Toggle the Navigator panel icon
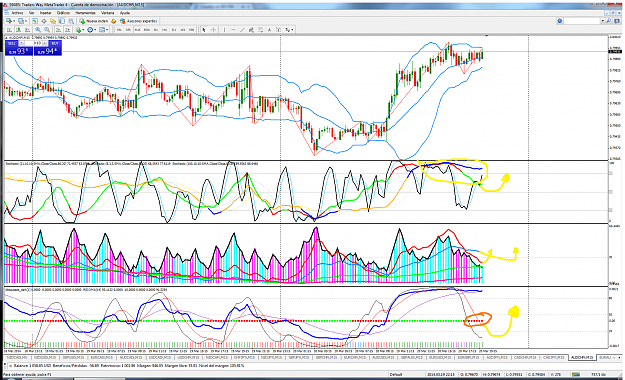The image size is (625, 380). (x=53, y=21)
